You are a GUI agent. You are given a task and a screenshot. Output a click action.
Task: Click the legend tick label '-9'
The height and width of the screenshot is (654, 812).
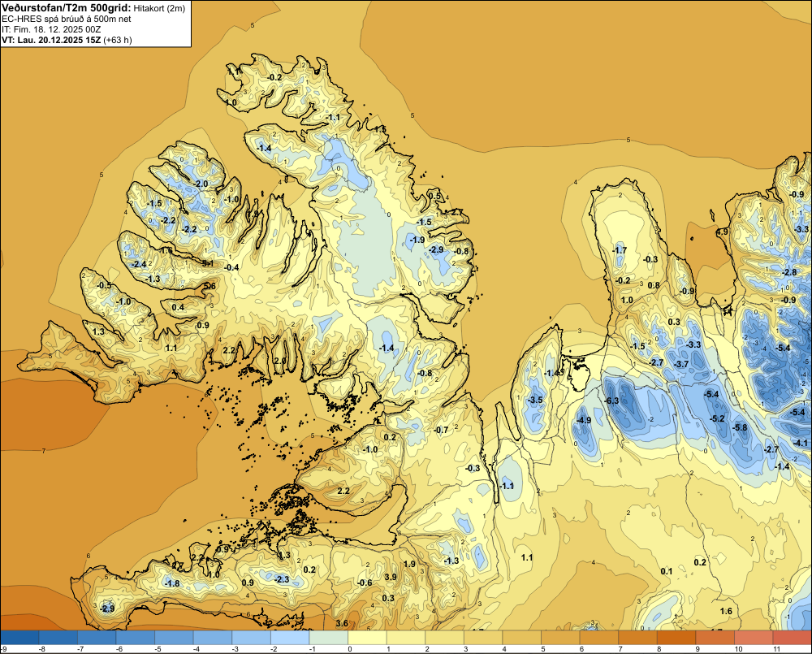click(x=3, y=649)
